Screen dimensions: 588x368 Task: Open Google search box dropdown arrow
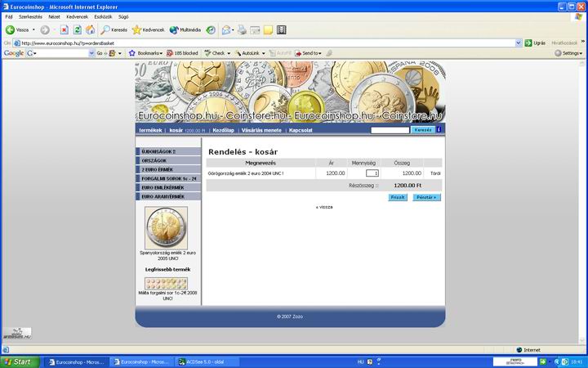point(91,53)
